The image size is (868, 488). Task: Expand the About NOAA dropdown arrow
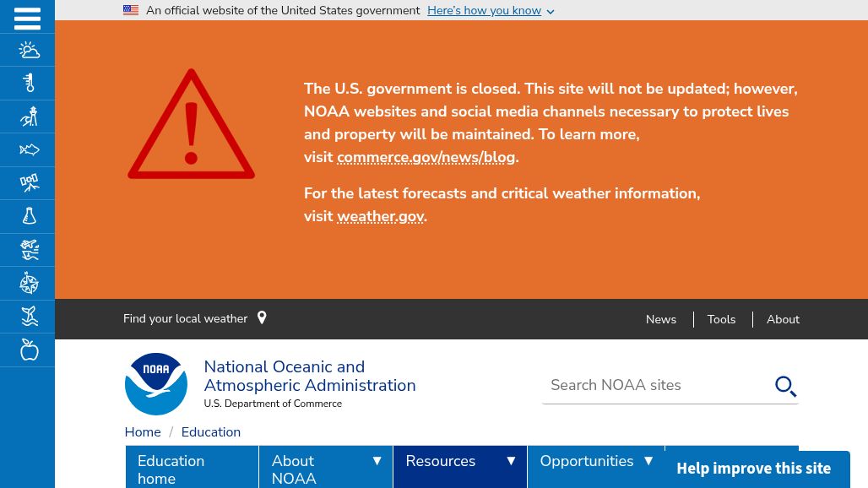point(377,461)
